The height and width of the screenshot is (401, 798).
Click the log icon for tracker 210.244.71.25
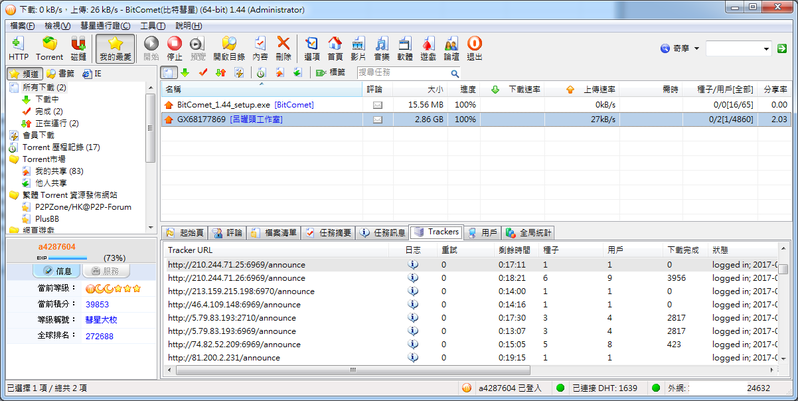413,265
